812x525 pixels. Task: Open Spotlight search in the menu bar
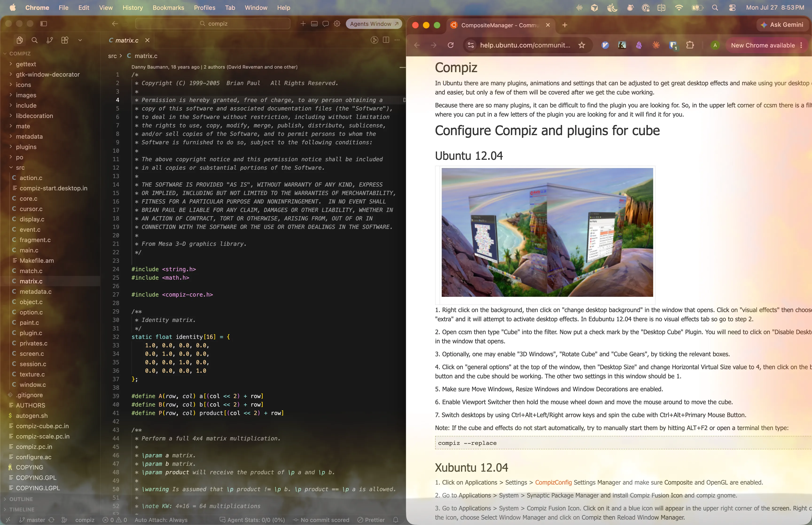(x=715, y=8)
